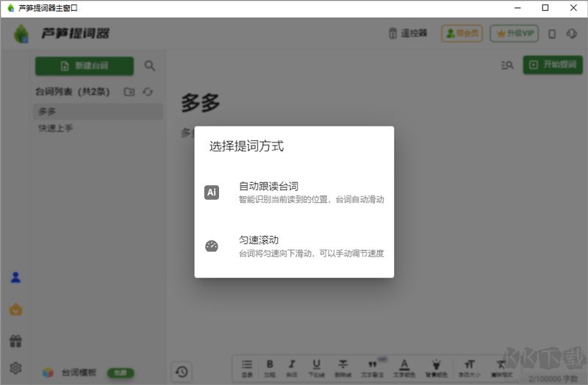The width and height of the screenshot is (588, 385).
Task: Open the 遥控器 remote control
Action: click(408, 33)
